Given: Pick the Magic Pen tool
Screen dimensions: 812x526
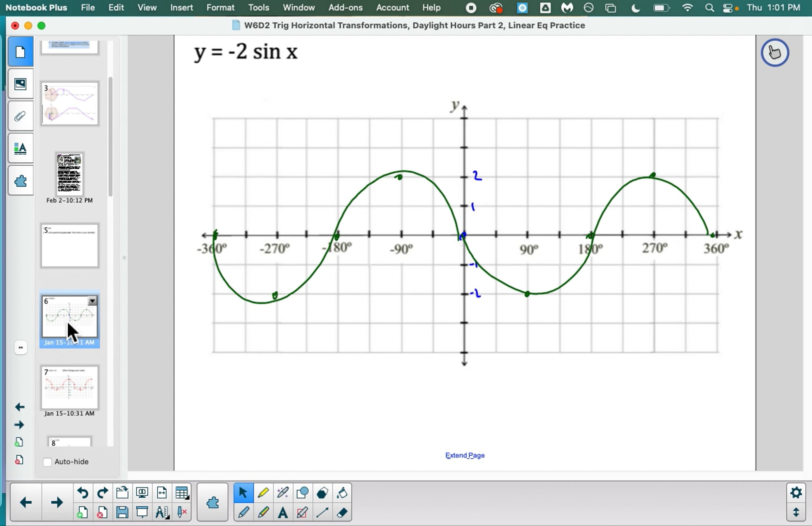Looking at the screenshot, I should coord(283,493).
